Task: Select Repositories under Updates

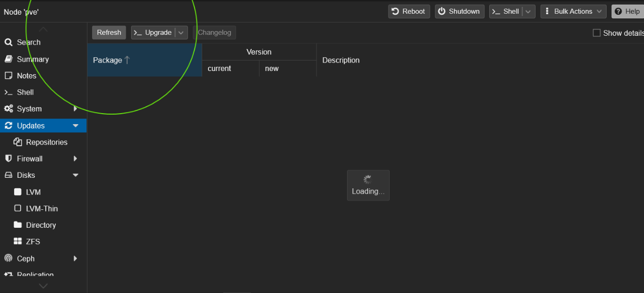Action: 43,142
